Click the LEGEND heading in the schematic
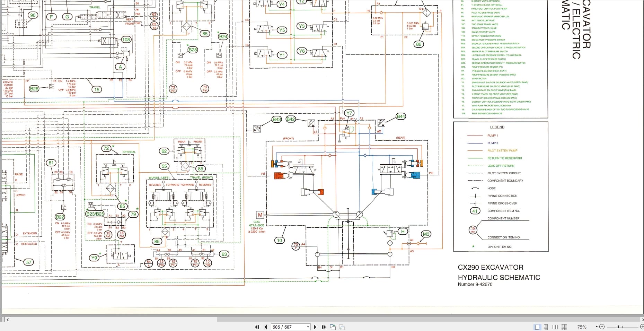This screenshot has width=644, height=331. [x=497, y=127]
